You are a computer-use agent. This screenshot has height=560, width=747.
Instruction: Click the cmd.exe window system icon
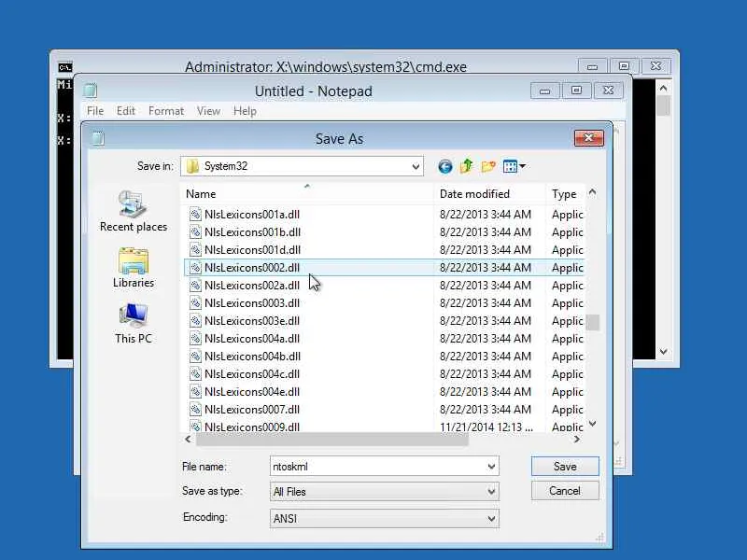coord(65,67)
